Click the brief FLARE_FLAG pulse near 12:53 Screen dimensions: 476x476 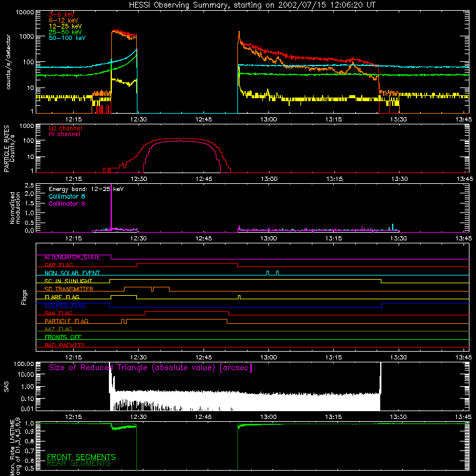(x=239, y=297)
